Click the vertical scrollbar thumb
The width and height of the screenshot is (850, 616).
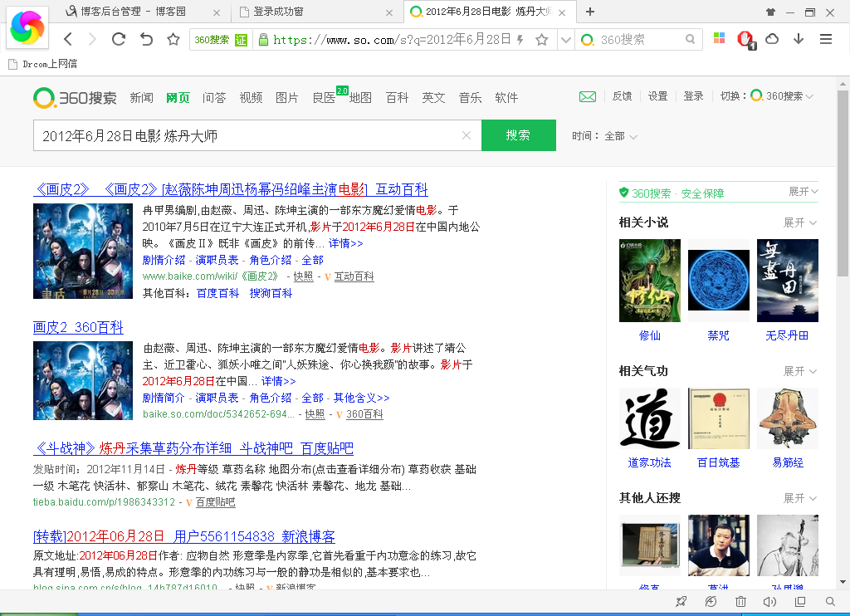click(843, 184)
